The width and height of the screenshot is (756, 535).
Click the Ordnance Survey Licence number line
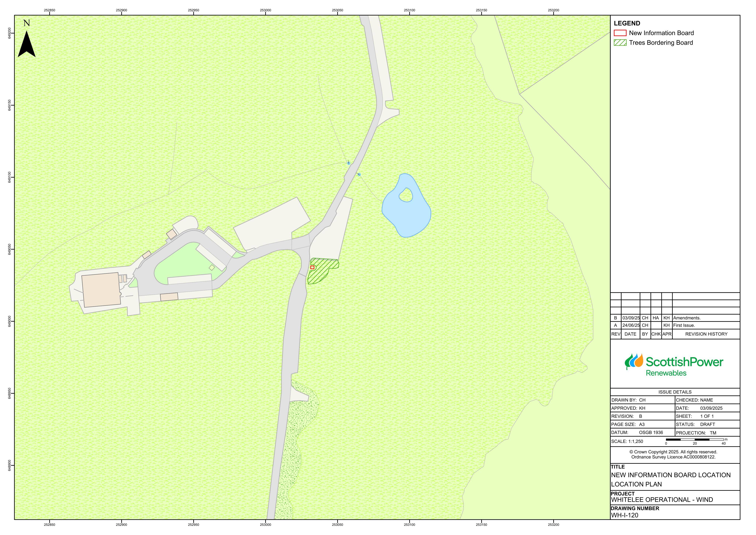tap(673, 457)
